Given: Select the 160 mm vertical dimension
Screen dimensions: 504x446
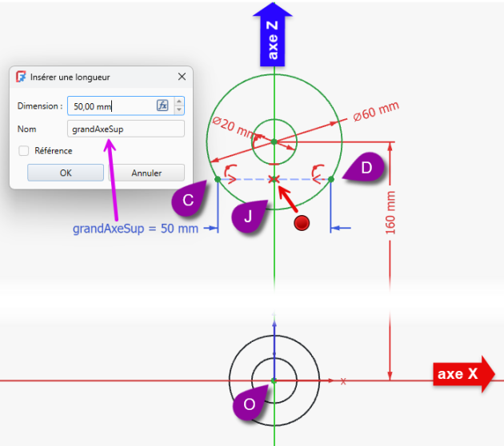Looking at the screenshot, I should 391,212.
